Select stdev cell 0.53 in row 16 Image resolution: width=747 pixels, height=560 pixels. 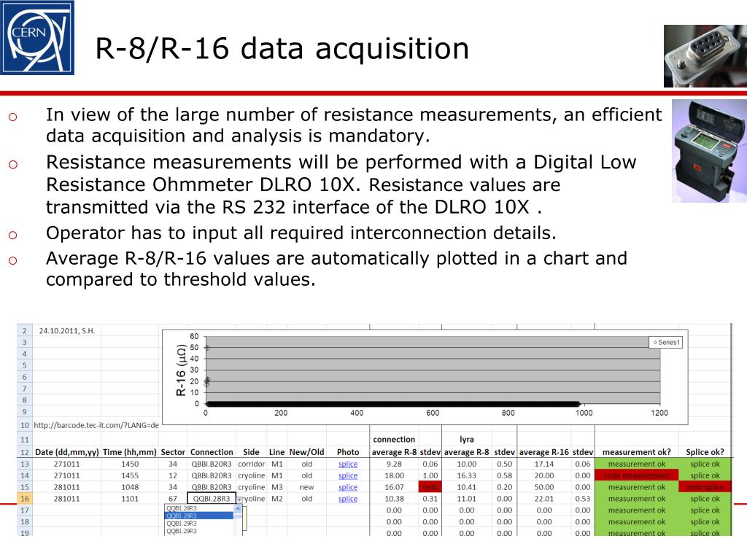coord(583,499)
